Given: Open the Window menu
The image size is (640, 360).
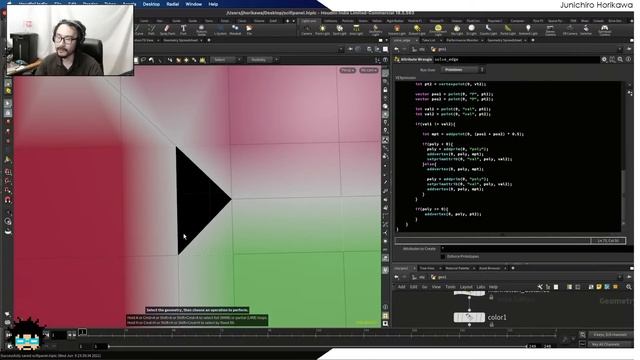Looking at the screenshot, I should 193,4.
